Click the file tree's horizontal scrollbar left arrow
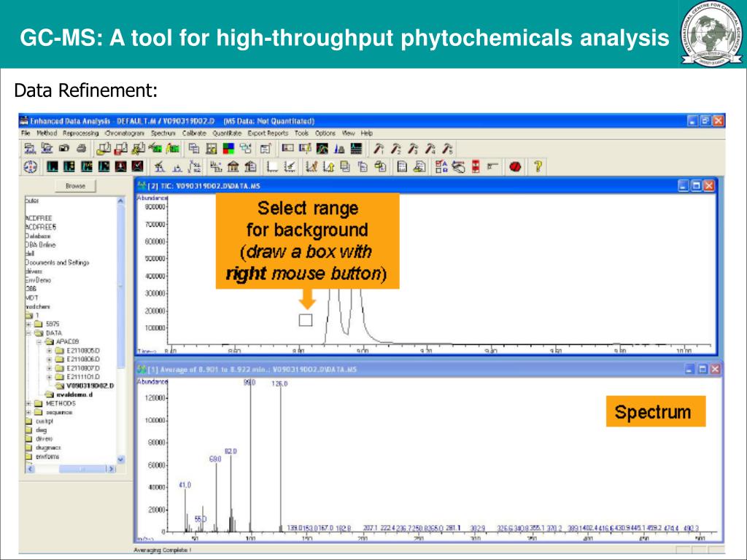The width and height of the screenshot is (747, 560). pyautogui.click(x=30, y=469)
